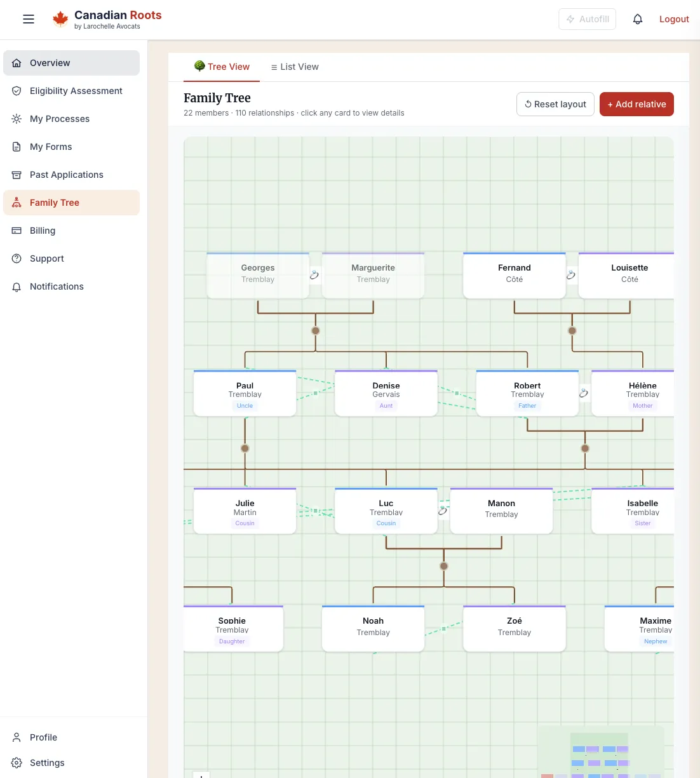Open Julie Martin Cousin card
700x778 pixels.
tap(245, 511)
